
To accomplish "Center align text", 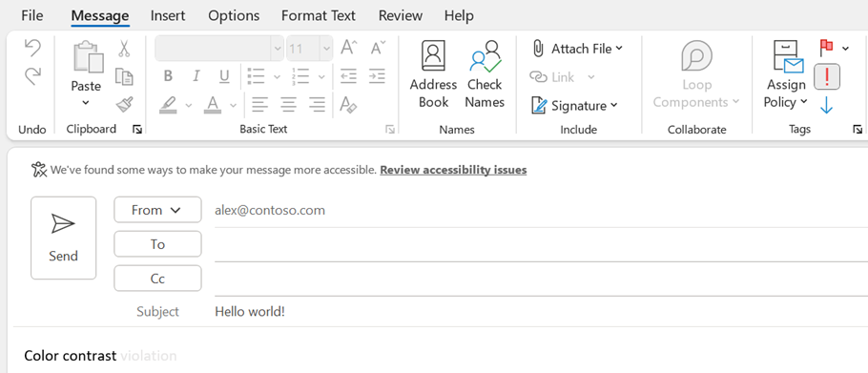I will pyautogui.click(x=288, y=104).
